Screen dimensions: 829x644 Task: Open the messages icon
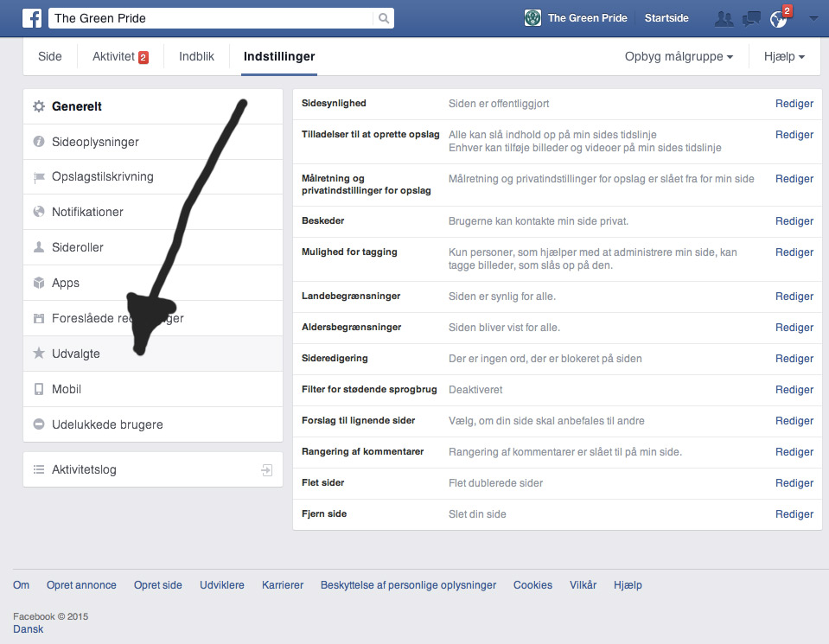[751, 18]
